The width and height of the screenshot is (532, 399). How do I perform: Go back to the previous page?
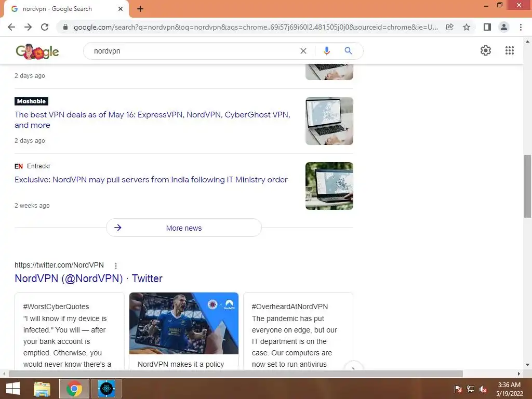click(11, 27)
